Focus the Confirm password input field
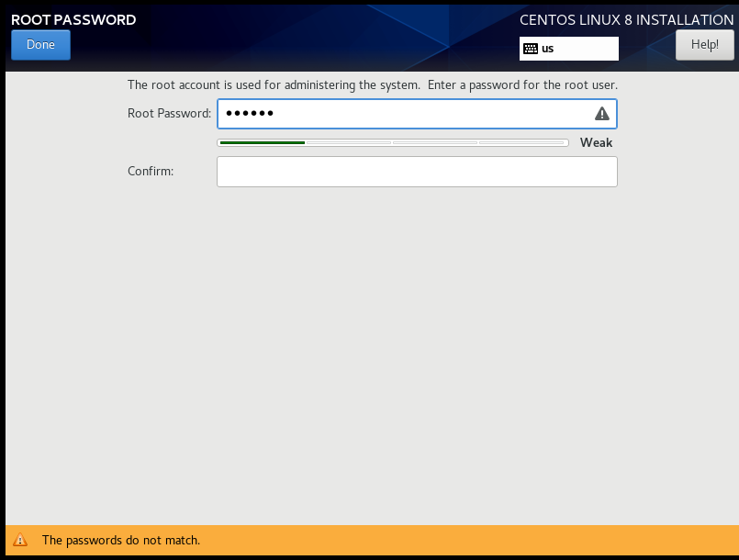 click(x=417, y=172)
